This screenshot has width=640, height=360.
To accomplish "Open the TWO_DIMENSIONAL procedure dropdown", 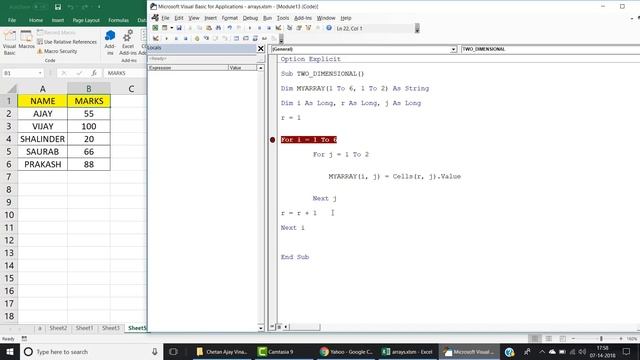I will coord(550,49).
